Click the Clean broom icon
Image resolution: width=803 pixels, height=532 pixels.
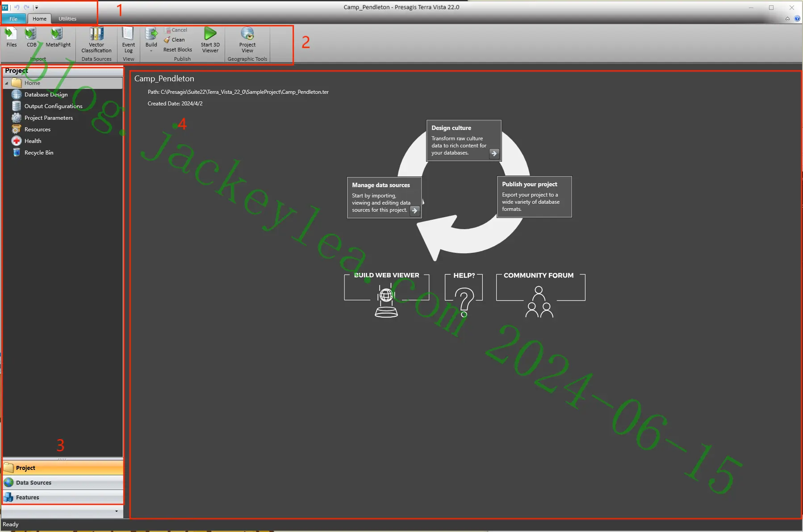[167, 40]
